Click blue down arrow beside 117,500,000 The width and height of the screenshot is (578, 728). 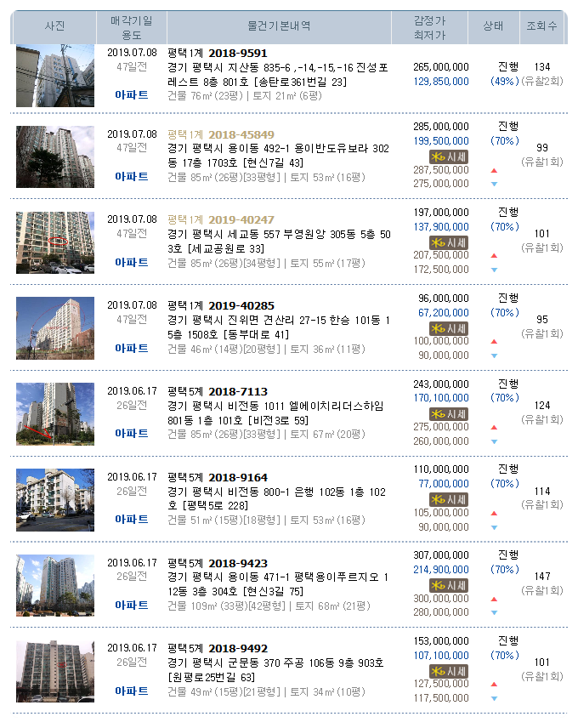pos(494,698)
